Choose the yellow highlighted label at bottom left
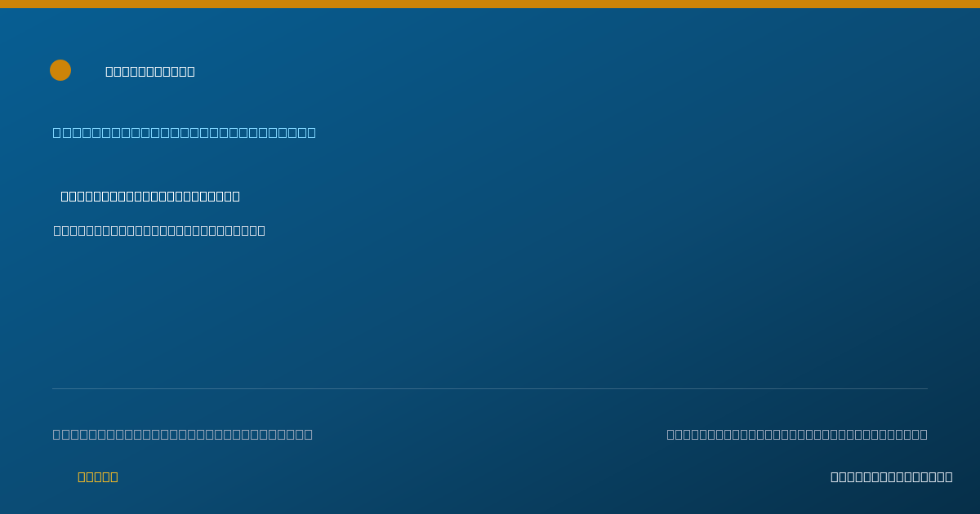 98,476
